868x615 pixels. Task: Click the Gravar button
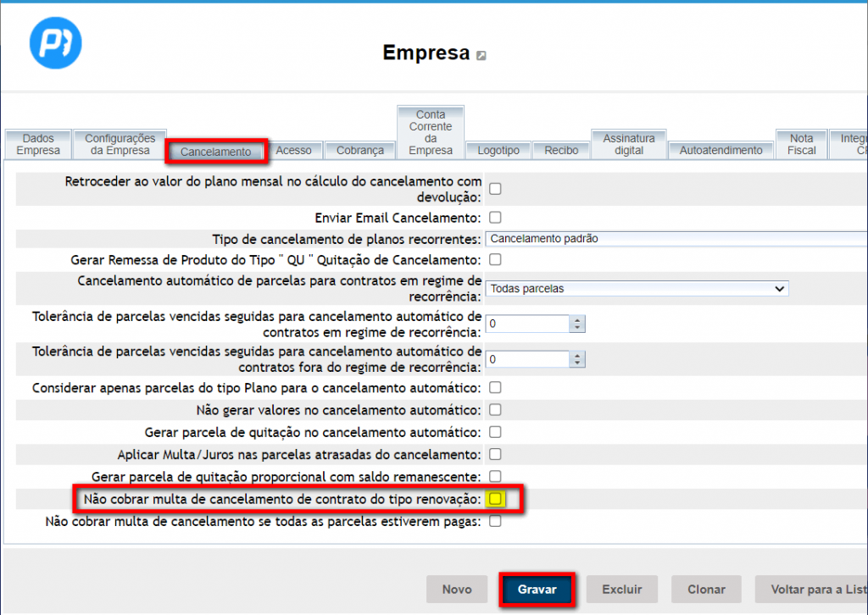click(x=537, y=589)
